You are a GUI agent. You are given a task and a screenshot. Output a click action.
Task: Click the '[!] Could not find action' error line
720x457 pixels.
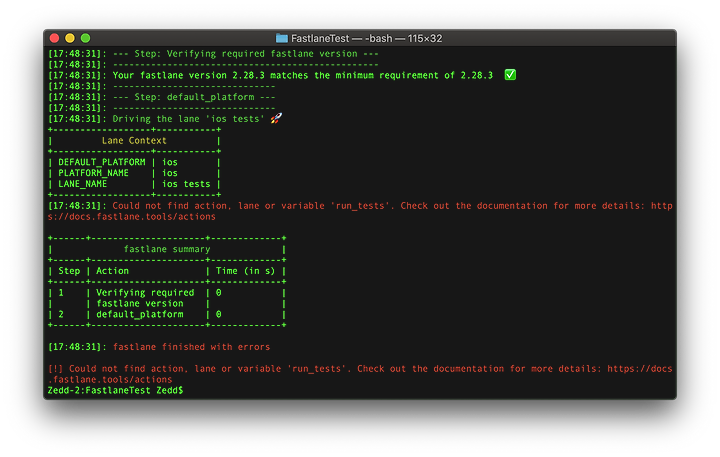coord(360,369)
